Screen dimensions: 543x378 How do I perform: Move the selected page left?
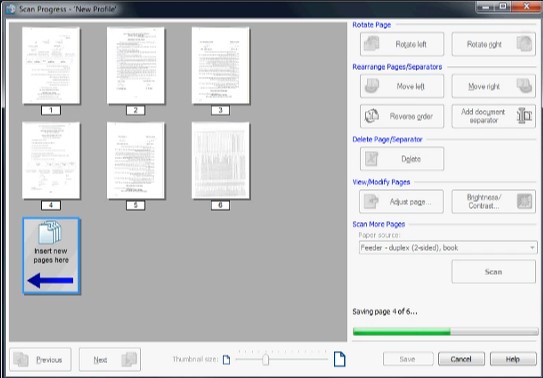(402, 86)
